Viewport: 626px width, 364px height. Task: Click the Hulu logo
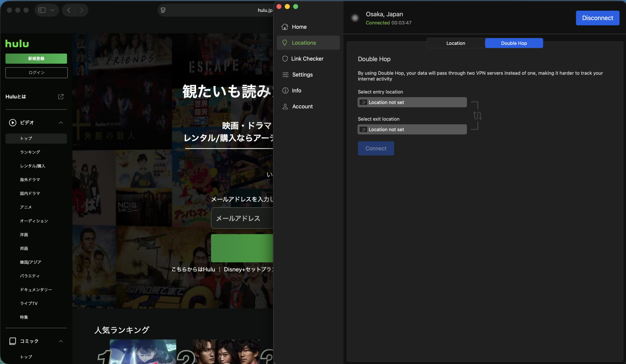(17, 43)
